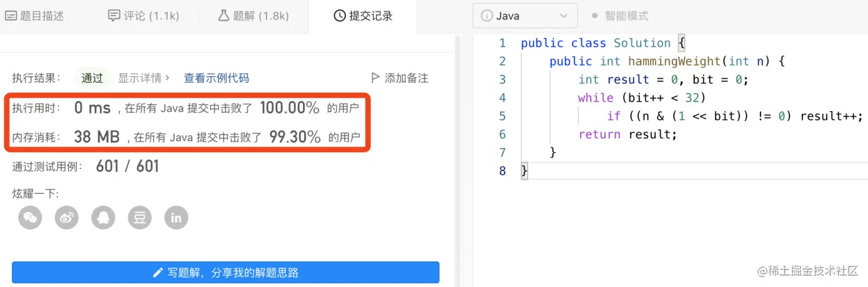868x287 pixels.
Task: Click the 'public class Solution {' line
Action: (602, 43)
